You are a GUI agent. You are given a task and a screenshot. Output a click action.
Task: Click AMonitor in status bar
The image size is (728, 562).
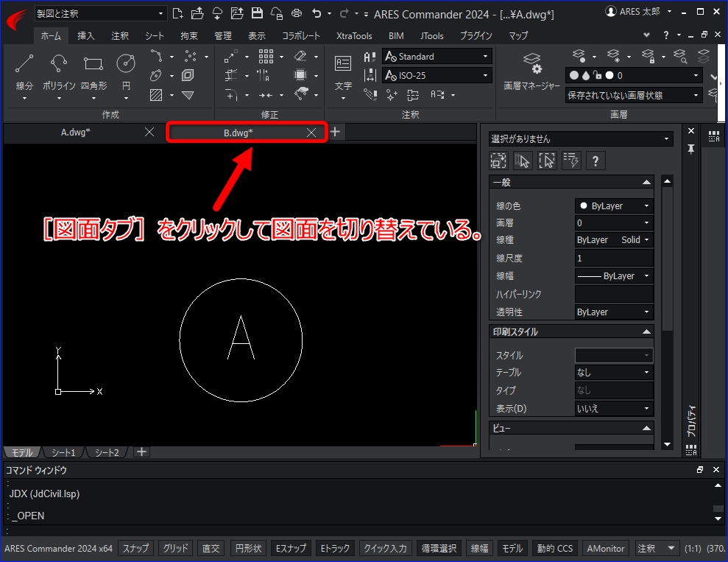coord(606,549)
